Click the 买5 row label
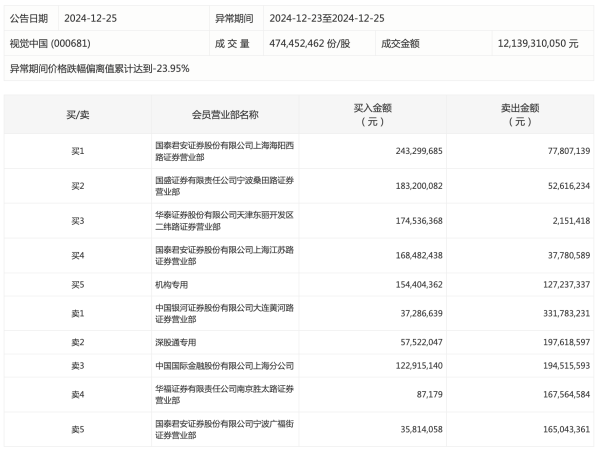The image size is (600, 451). click(x=78, y=285)
